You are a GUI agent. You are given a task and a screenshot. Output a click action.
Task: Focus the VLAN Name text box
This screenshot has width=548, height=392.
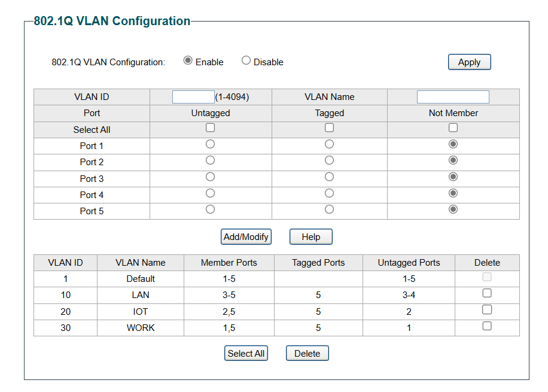tap(453, 97)
